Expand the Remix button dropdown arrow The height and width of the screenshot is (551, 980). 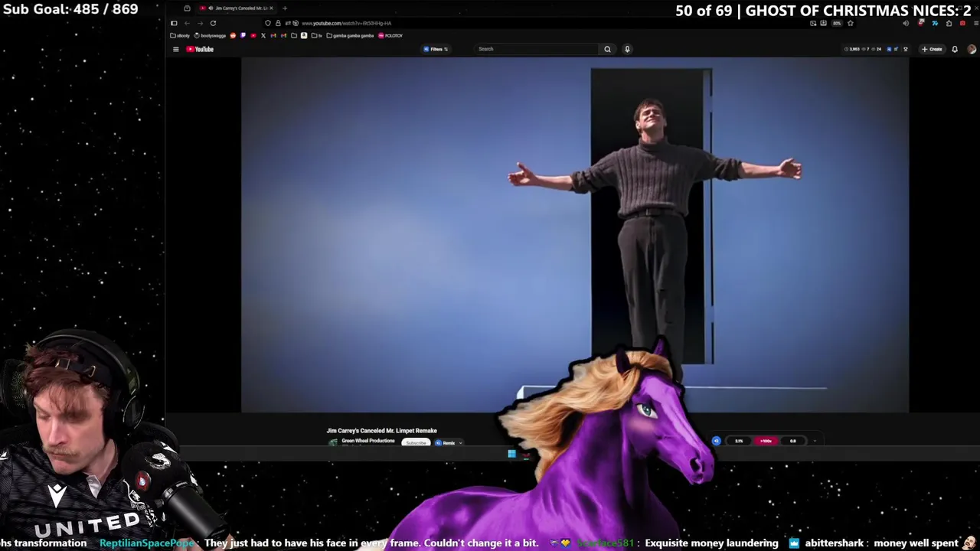[460, 442]
